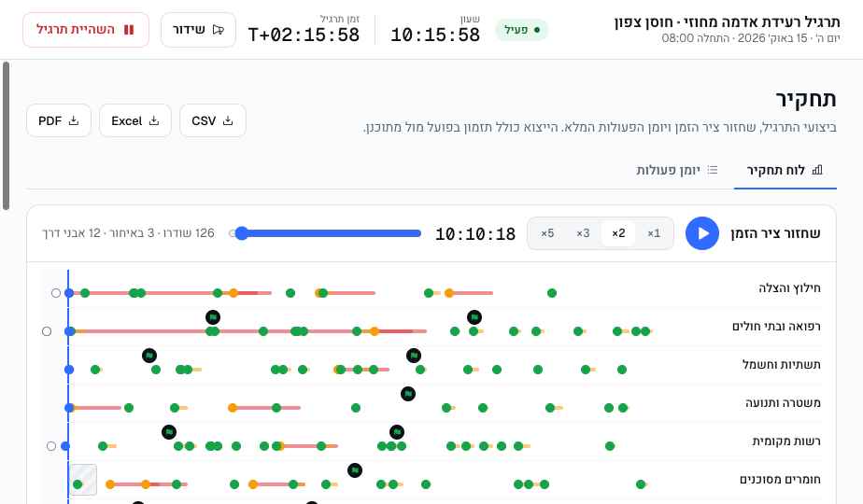Select the תשתיות וחשמל row label

(781, 365)
